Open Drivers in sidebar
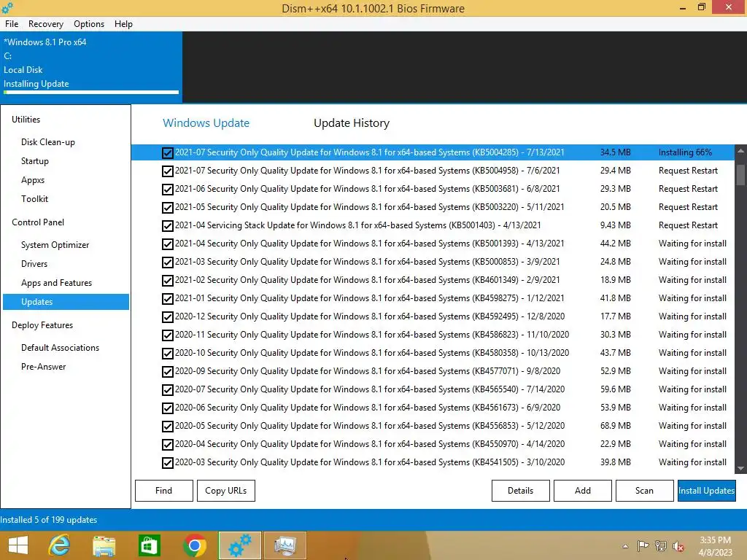The width and height of the screenshot is (747, 560). (34, 264)
